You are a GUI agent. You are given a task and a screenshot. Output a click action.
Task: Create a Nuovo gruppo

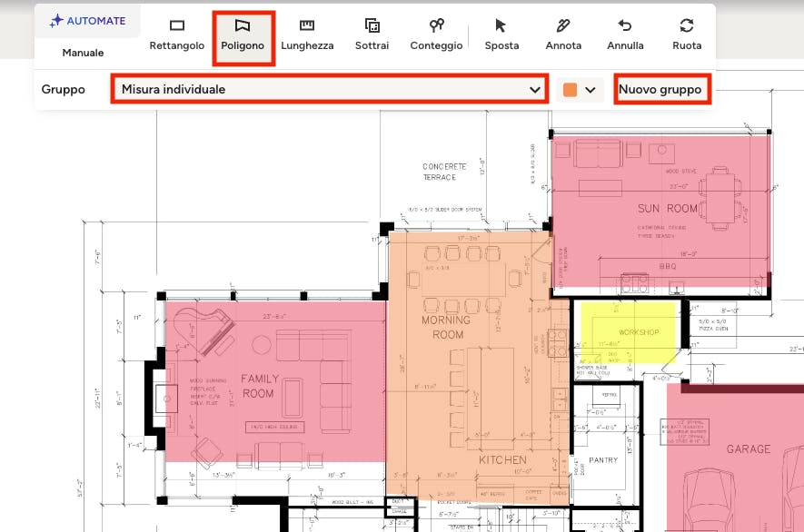coord(660,90)
